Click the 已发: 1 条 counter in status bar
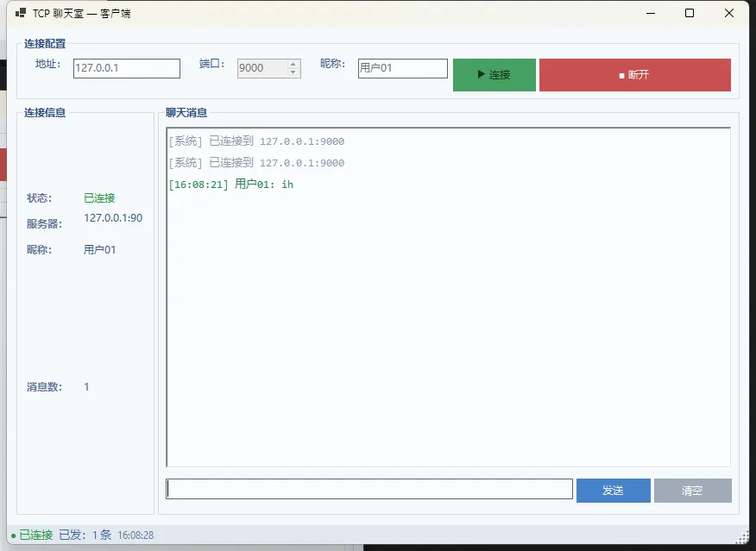 click(85, 535)
